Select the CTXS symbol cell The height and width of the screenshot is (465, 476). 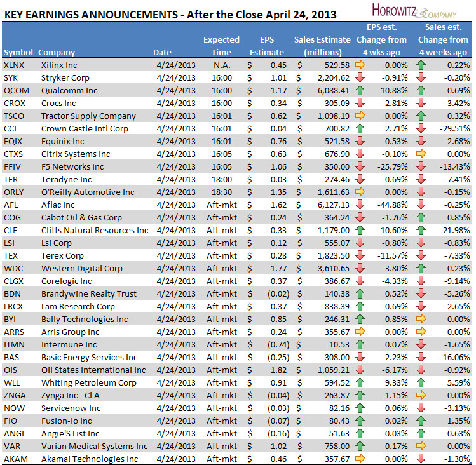pyautogui.click(x=13, y=154)
